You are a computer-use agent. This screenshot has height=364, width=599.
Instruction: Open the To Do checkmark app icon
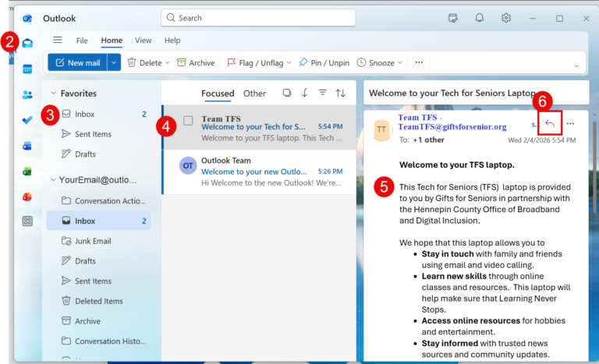tap(27, 120)
